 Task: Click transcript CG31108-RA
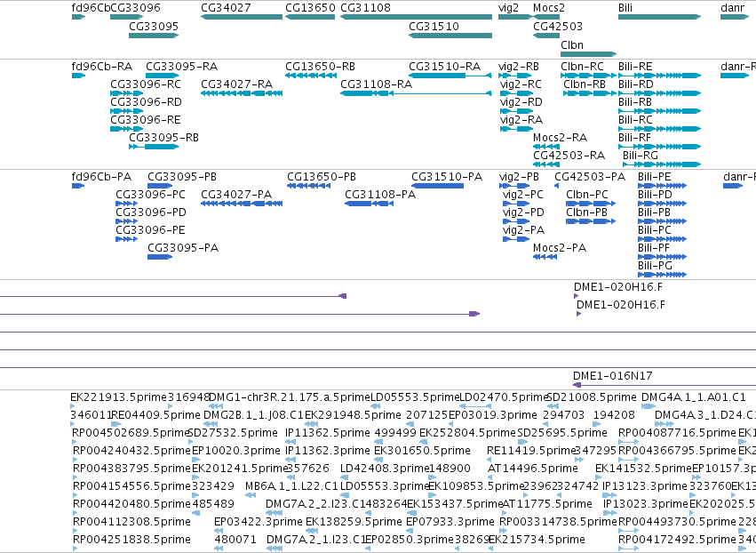click(376, 84)
